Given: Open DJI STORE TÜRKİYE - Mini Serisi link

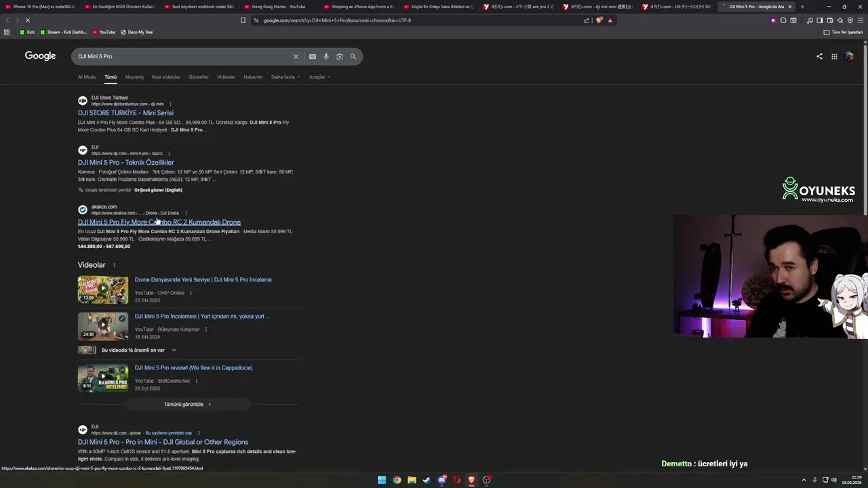Looking at the screenshot, I should click(x=125, y=113).
